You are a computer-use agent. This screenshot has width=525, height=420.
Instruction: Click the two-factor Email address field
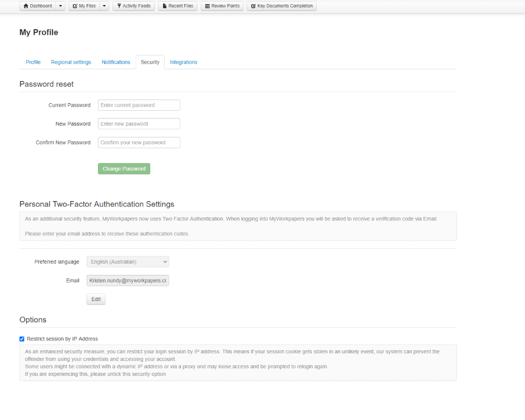[x=128, y=281]
